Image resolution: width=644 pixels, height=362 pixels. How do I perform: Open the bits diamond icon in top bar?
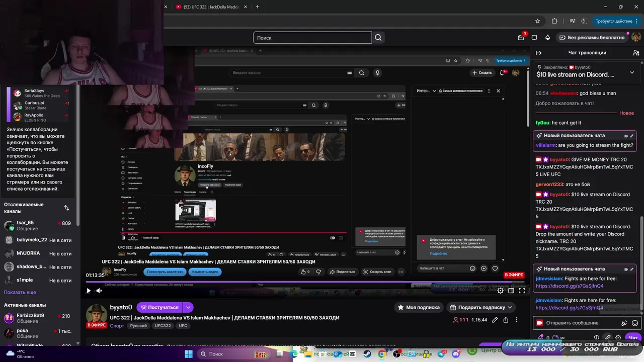coord(547,38)
